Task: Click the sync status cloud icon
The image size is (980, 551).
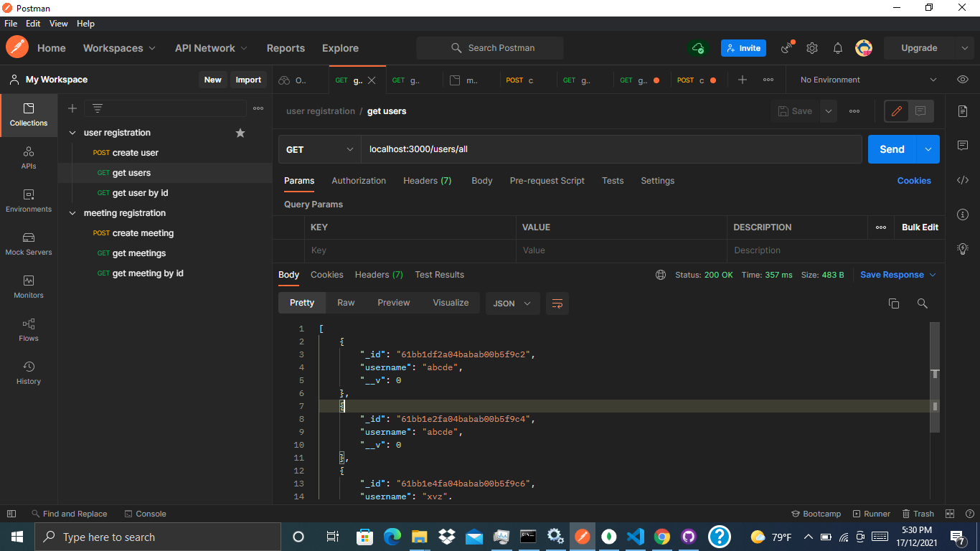Action: pos(697,48)
